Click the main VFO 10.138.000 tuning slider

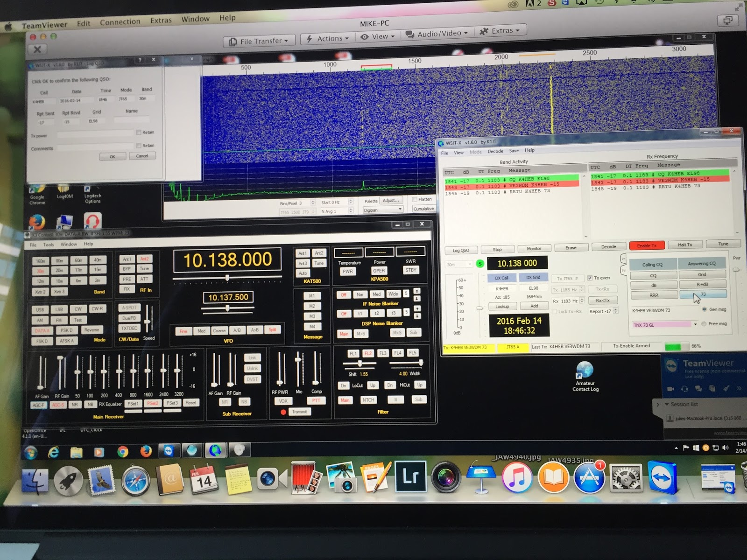coord(227,278)
